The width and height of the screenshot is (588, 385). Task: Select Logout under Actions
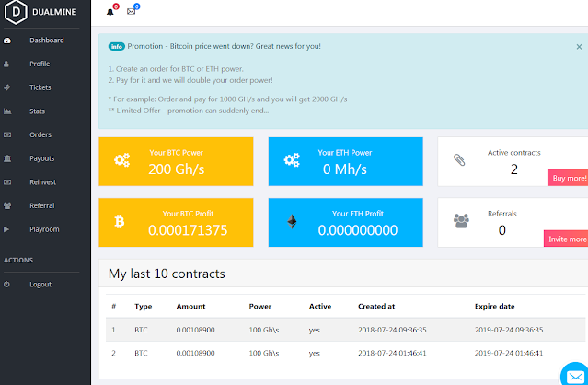click(x=40, y=284)
